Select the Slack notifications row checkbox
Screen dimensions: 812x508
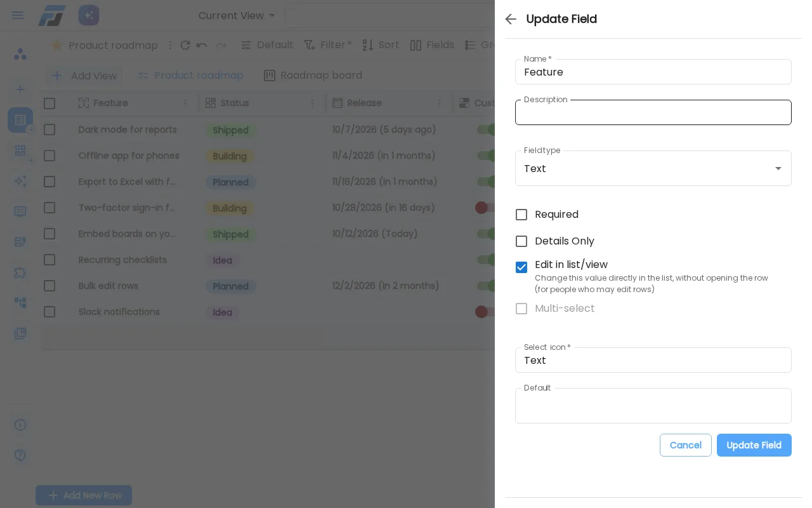pos(49,312)
